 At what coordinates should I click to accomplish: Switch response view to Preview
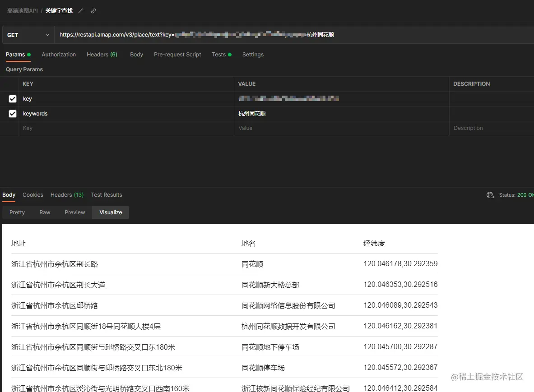(x=74, y=212)
